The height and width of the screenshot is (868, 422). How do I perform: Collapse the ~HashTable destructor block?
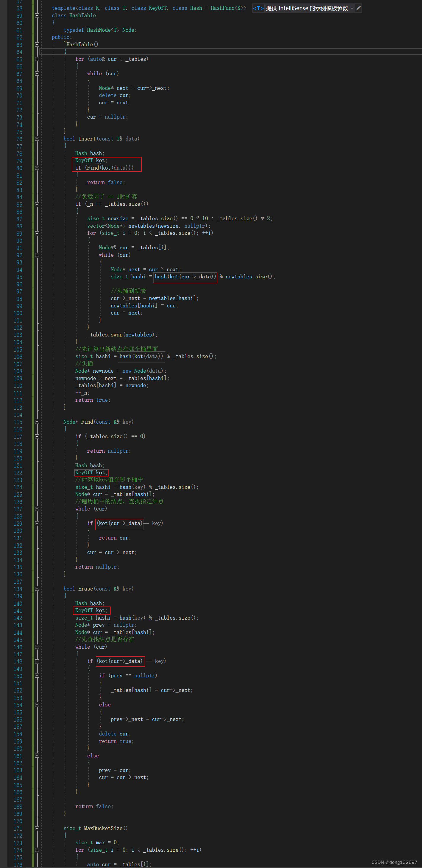[37, 44]
